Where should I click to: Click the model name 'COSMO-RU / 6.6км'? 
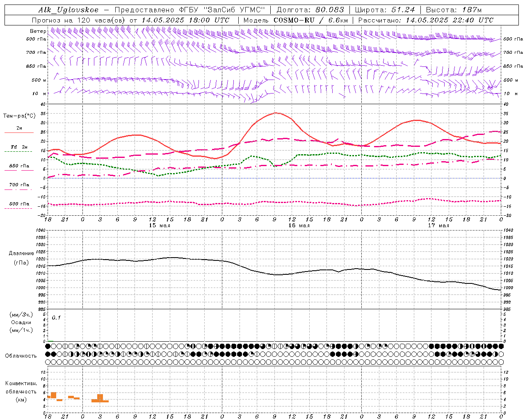click(310, 20)
